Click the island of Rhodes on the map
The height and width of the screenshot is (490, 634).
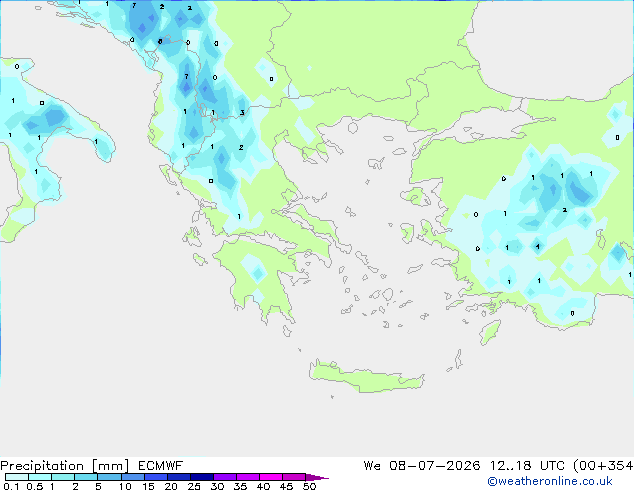[x=490, y=332]
